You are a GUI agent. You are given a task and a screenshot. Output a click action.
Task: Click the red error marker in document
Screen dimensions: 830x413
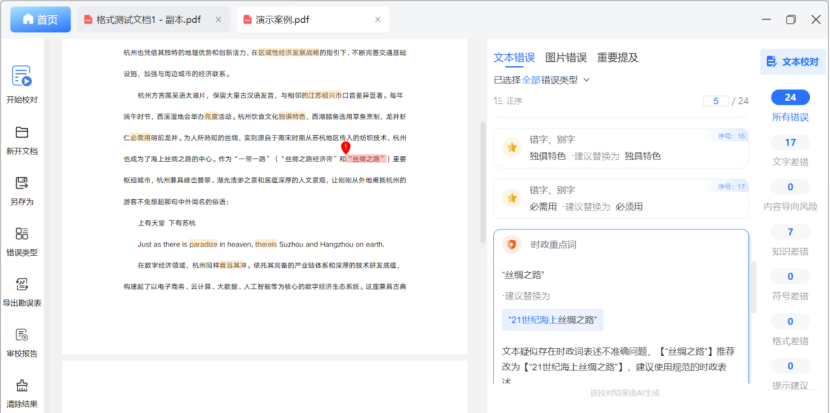pos(345,148)
